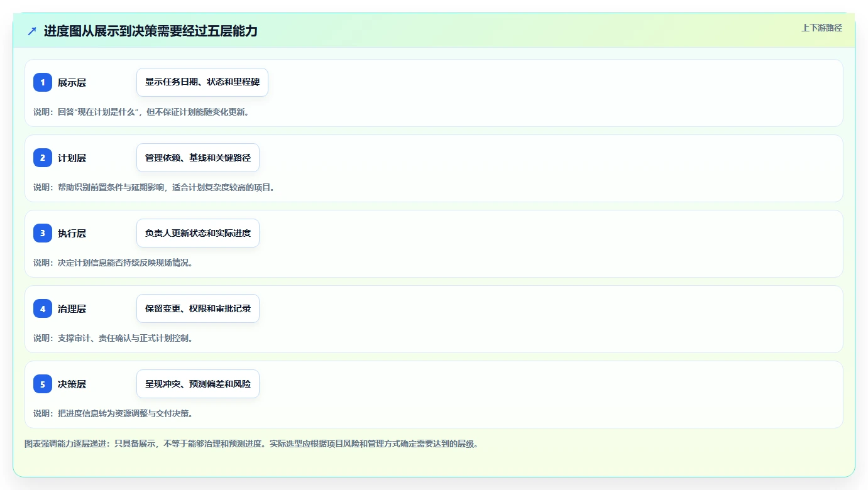The height and width of the screenshot is (490, 868).
Task: Click the 治理层 label
Action: click(x=72, y=308)
